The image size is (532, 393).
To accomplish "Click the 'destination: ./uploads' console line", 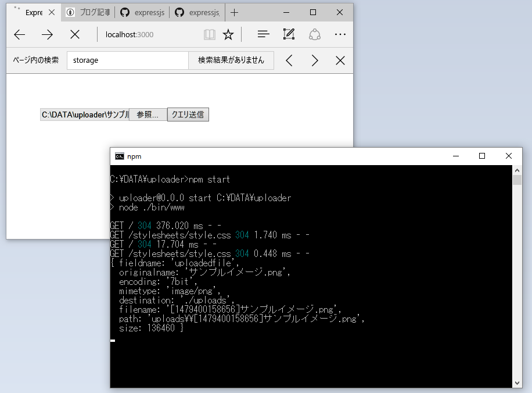I will pos(177,300).
